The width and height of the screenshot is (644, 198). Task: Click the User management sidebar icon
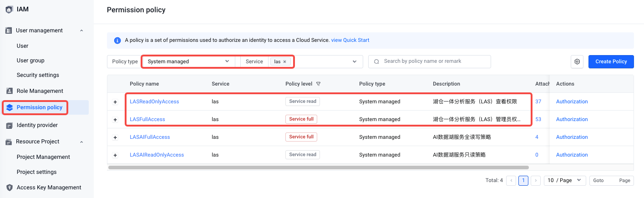click(9, 30)
